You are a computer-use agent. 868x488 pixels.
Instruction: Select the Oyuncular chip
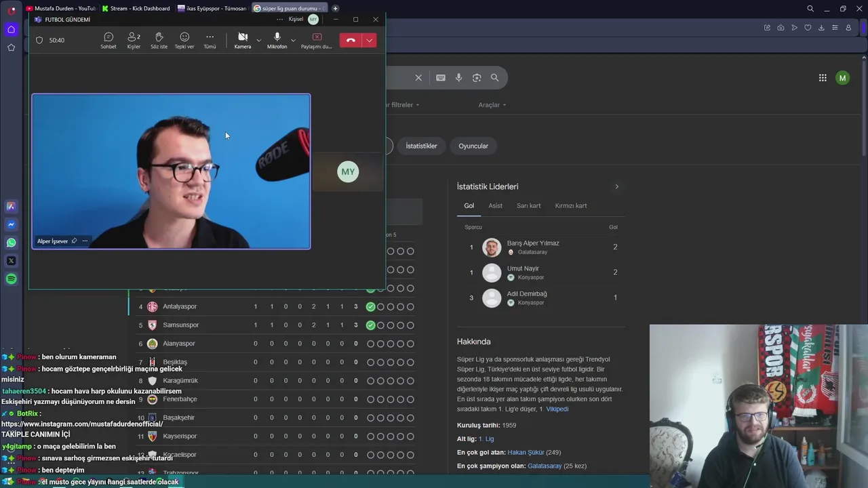[473, 146]
